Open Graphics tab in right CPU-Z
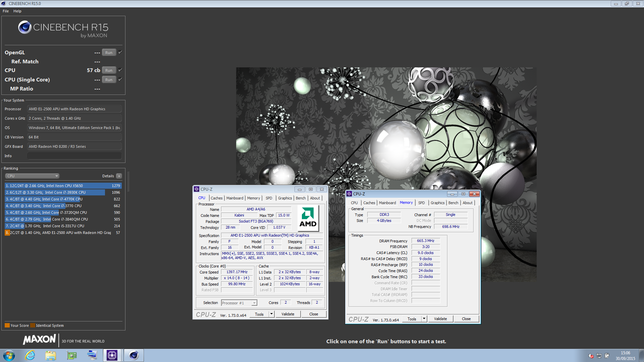This screenshot has height=362, width=644. coord(438,203)
